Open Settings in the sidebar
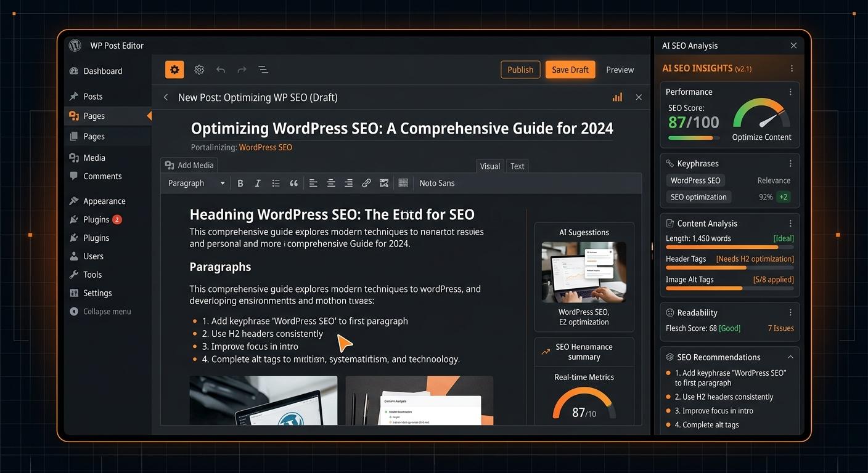This screenshot has height=473, width=868. (97, 293)
